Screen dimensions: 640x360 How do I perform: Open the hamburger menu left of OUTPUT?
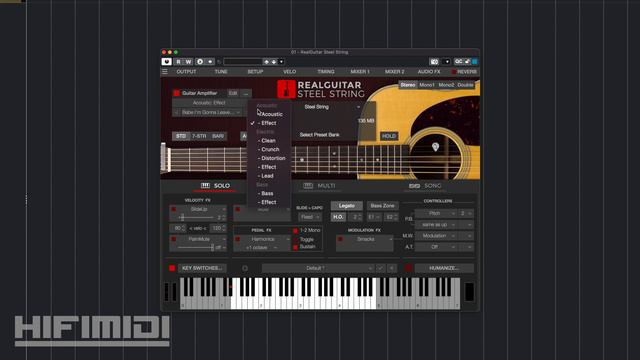(x=165, y=72)
